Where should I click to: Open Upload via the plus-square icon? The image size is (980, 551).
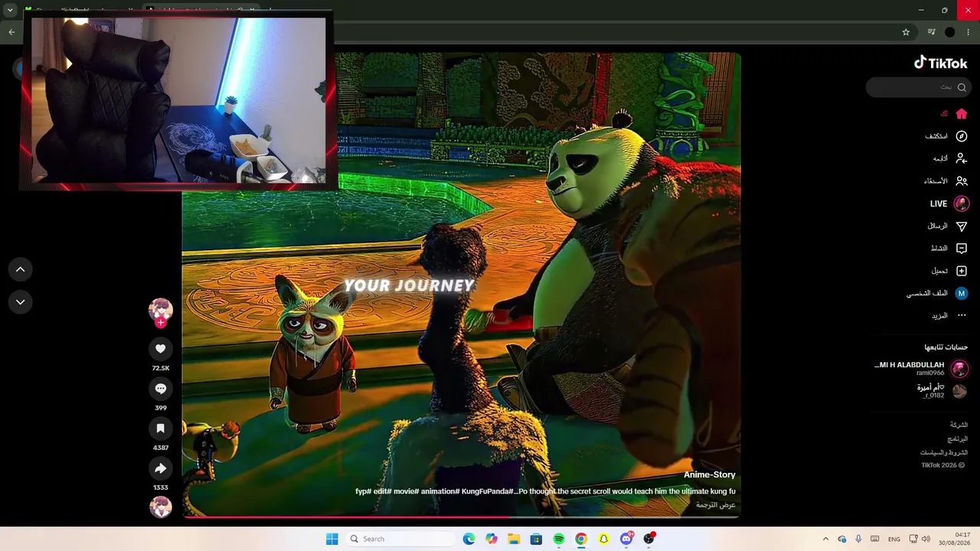(x=962, y=271)
